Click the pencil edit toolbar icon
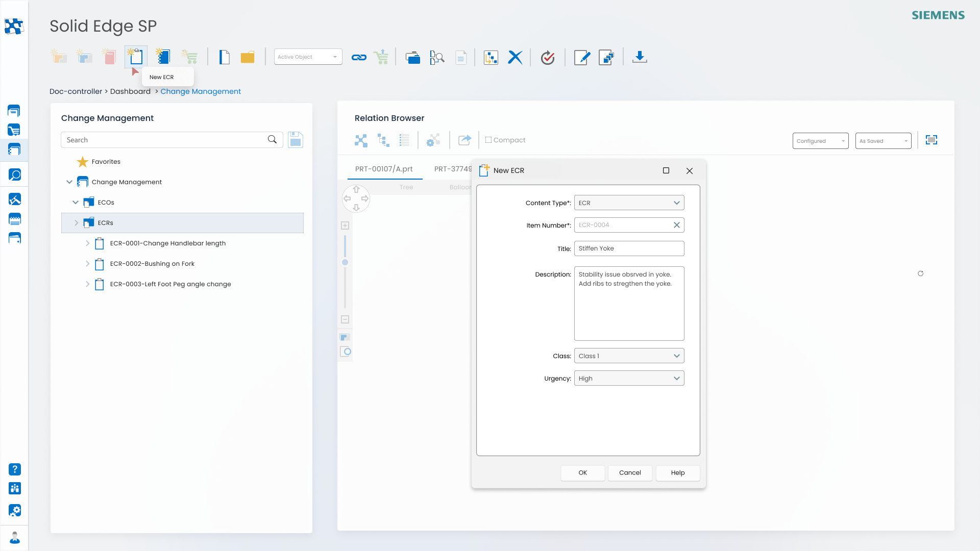 tap(582, 57)
